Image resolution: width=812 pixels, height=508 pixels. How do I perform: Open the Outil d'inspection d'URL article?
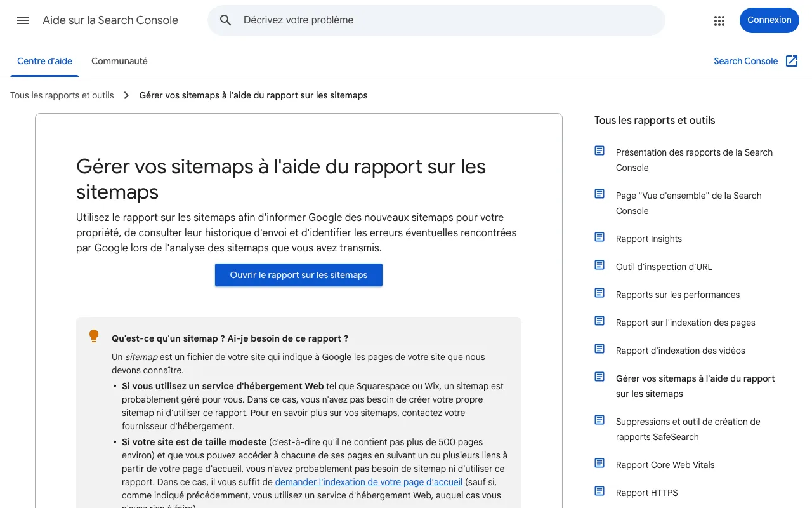(x=664, y=267)
